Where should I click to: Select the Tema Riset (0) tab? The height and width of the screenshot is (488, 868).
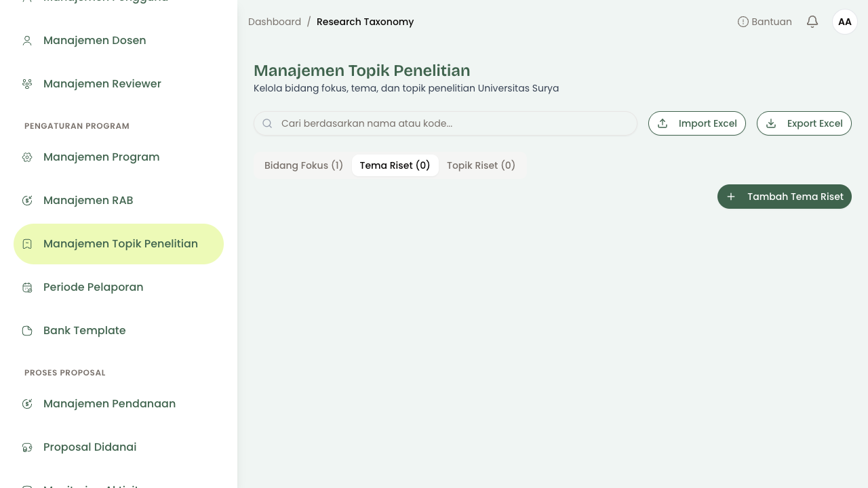click(x=395, y=165)
